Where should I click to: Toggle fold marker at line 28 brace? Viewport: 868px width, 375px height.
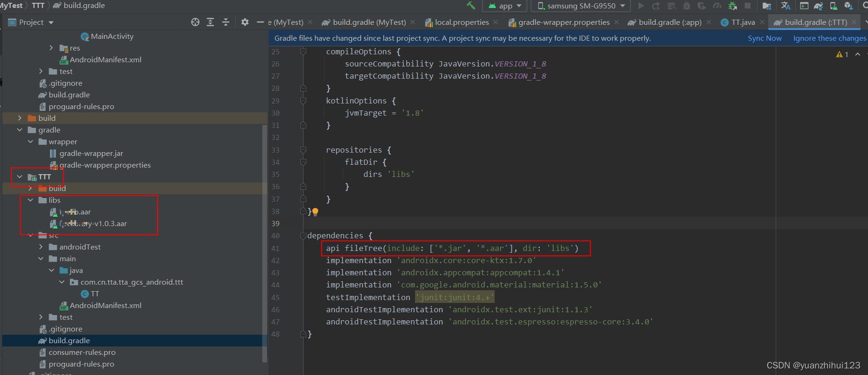tap(303, 88)
